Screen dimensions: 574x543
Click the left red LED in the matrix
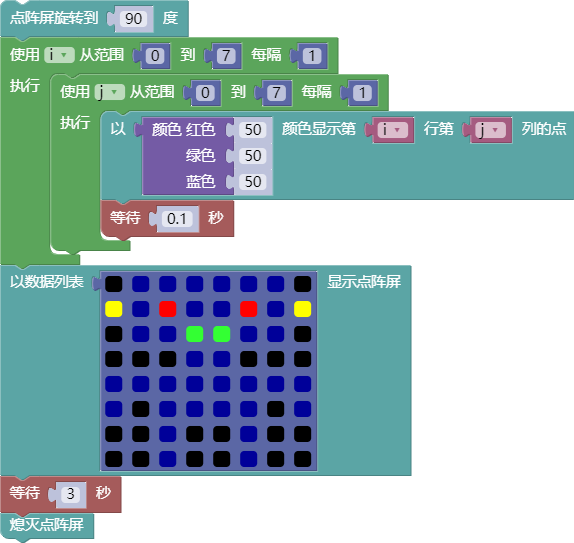click(168, 309)
